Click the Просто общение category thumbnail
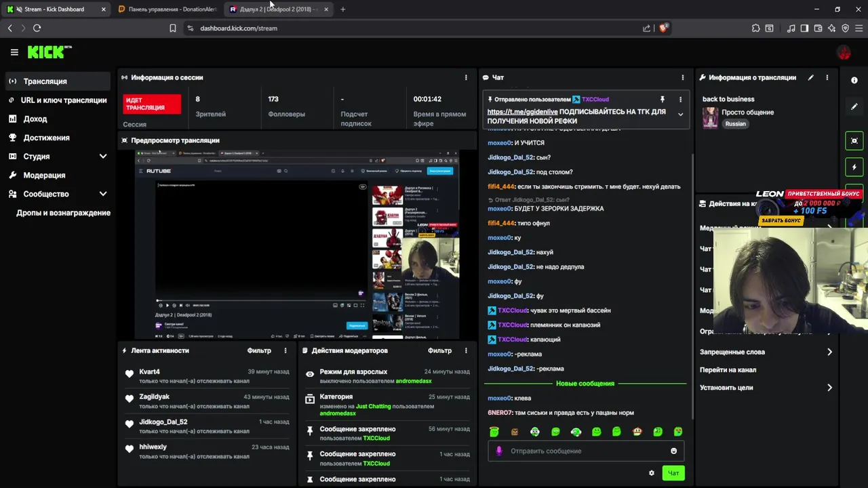Screen dimensions: 868x488 [x=710, y=118]
